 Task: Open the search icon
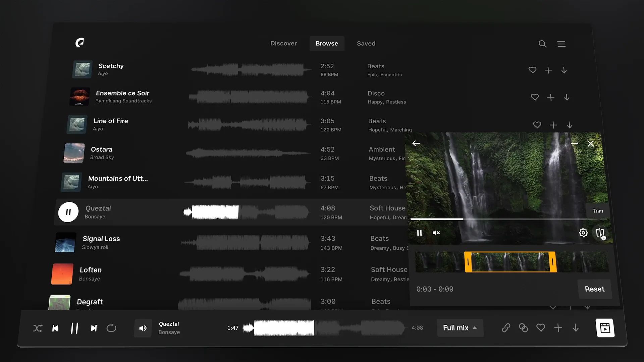click(x=542, y=44)
